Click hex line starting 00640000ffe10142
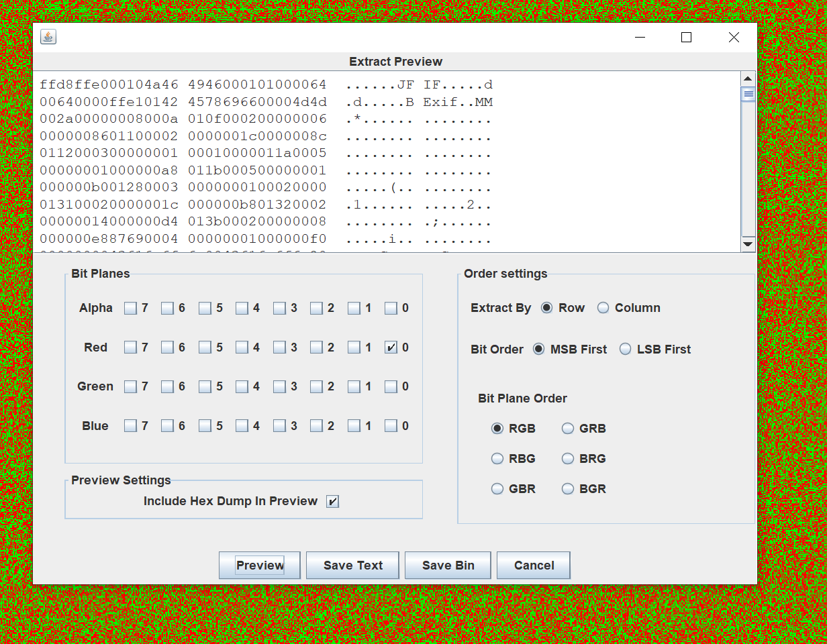827x644 pixels. coord(266,103)
